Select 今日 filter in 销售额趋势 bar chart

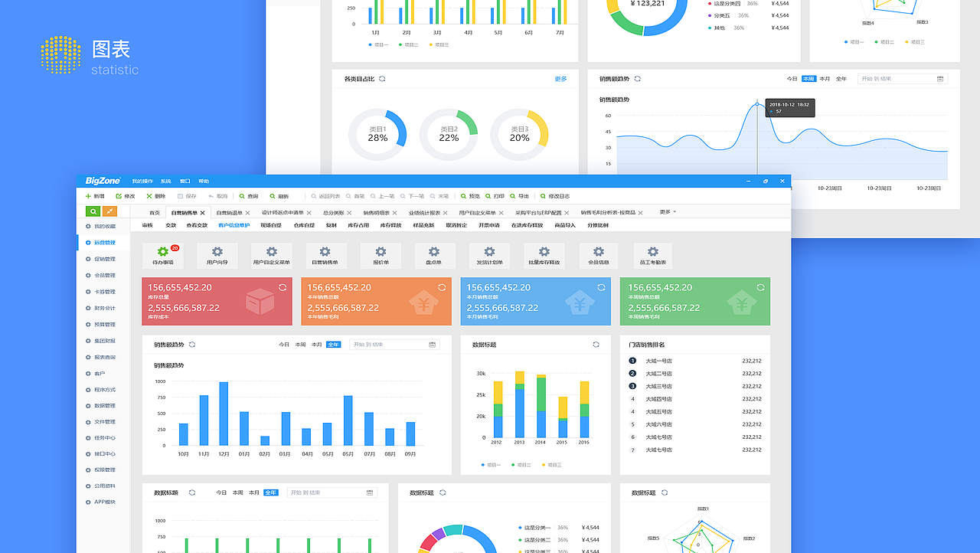pos(284,345)
